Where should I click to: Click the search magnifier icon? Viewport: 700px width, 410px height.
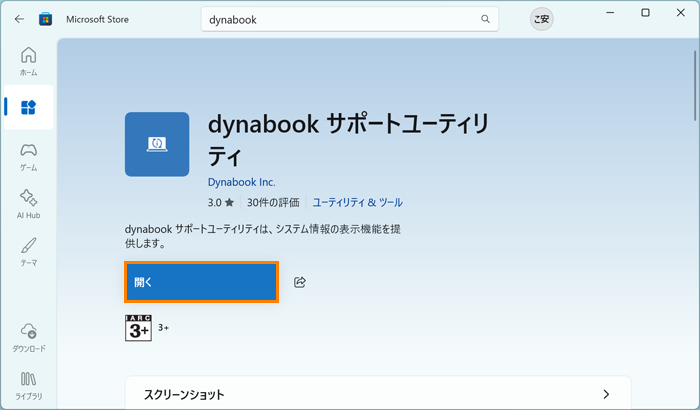pyautogui.click(x=485, y=19)
